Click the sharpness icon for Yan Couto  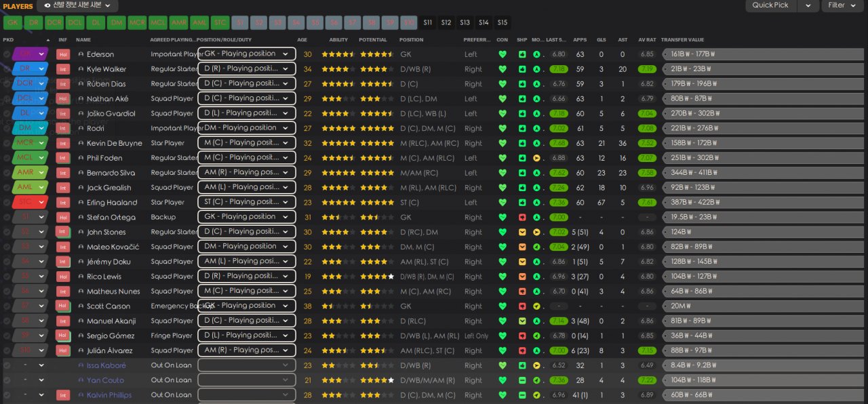coord(522,380)
